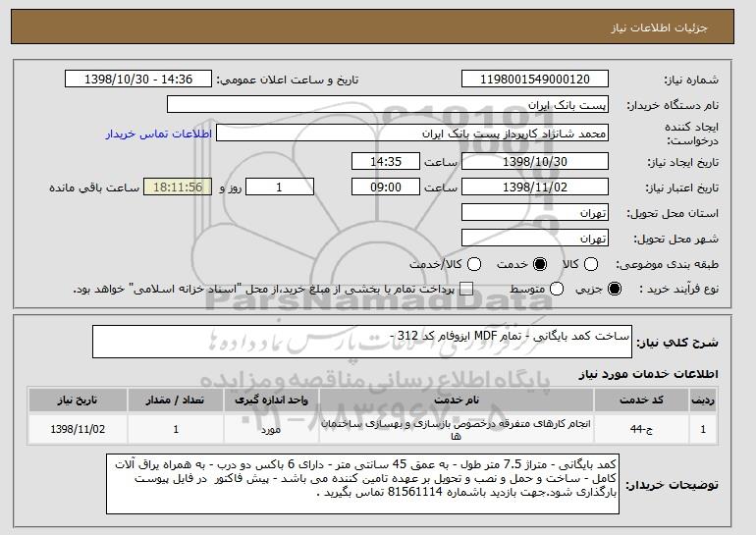Click delivery province field تهران

535,213
